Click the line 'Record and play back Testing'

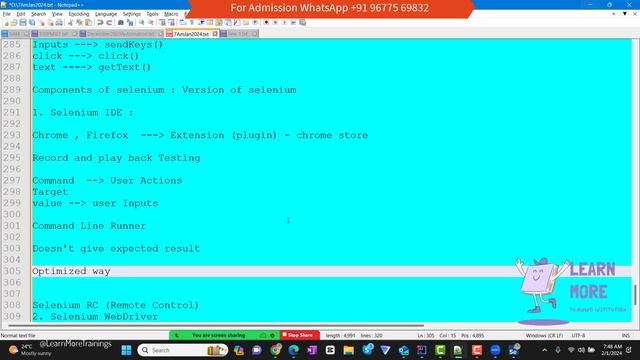click(116, 158)
